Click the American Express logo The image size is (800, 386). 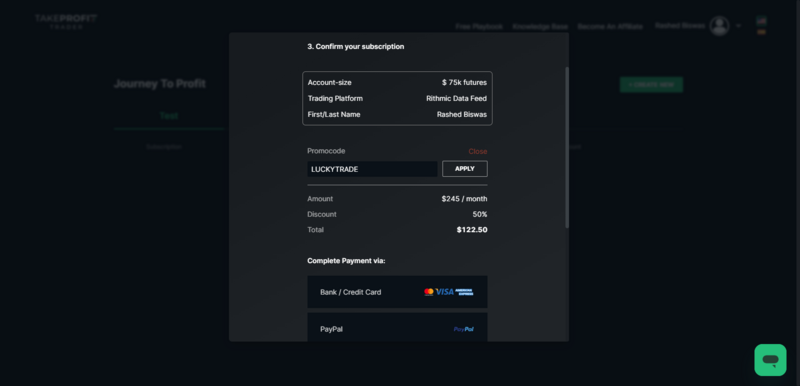(x=464, y=292)
